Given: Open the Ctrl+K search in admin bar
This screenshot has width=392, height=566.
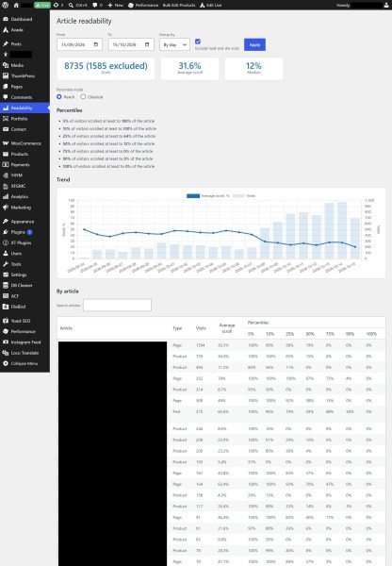Looking at the screenshot, I should click(78, 5).
